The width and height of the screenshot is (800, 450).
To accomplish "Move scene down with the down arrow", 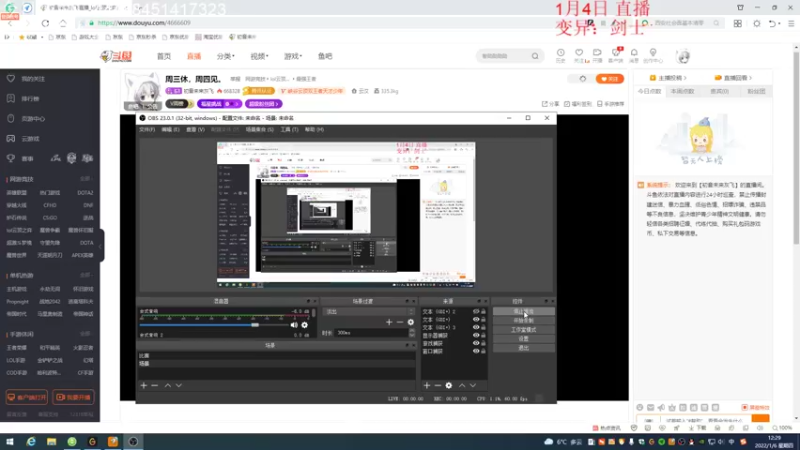I will [179, 386].
